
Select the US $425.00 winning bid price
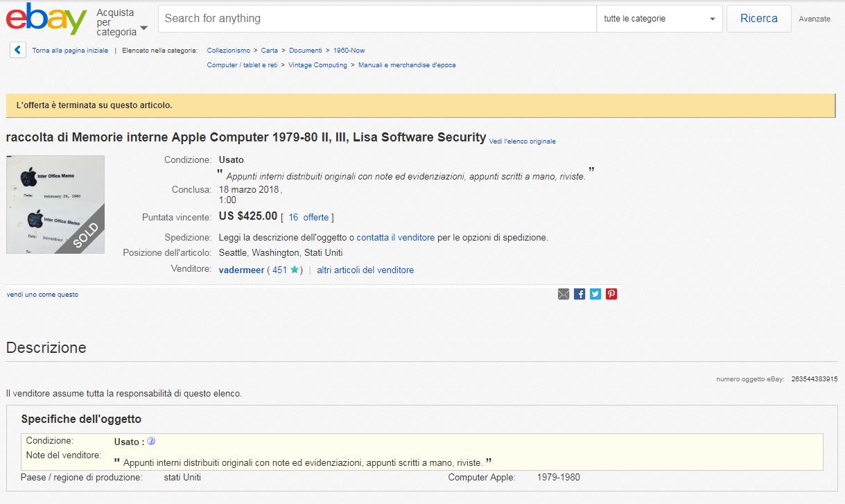point(248,216)
